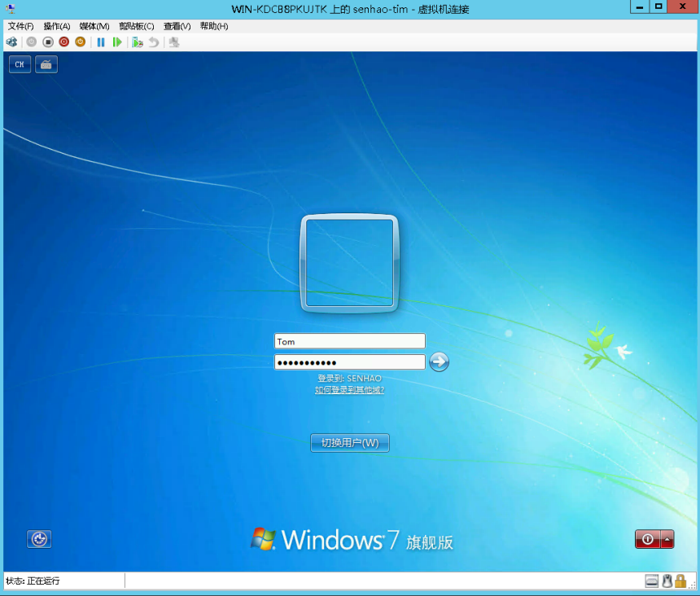Image resolution: width=700 pixels, height=596 pixels.
Task: Click the user account picture frame
Action: point(349,264)
